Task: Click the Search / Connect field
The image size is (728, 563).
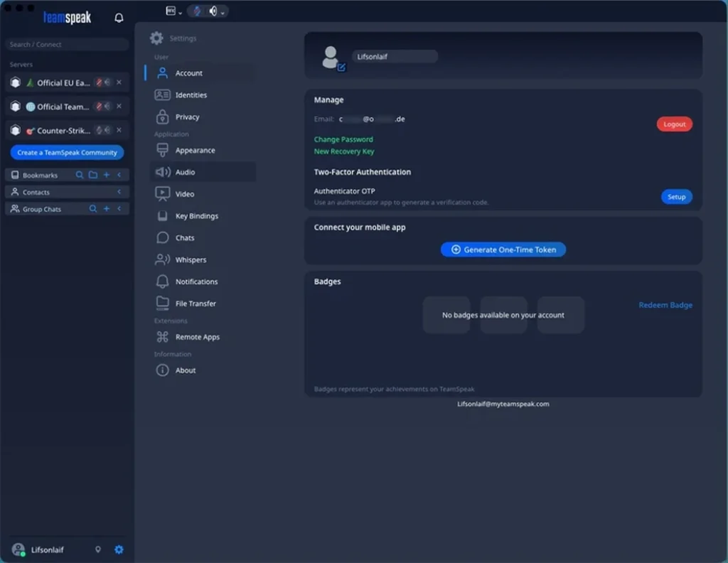Action: coord(67,45)
